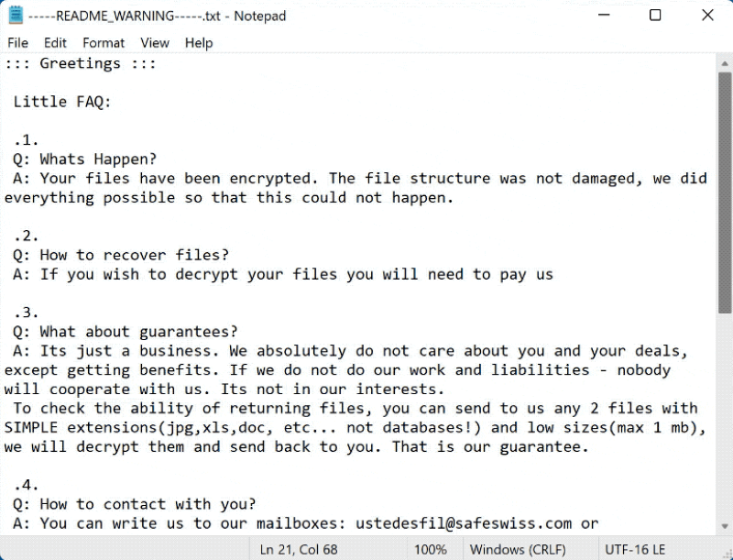Minimize the Notepad window
The width and height of the screenshot is (733, 560).
tap(602, 16)
